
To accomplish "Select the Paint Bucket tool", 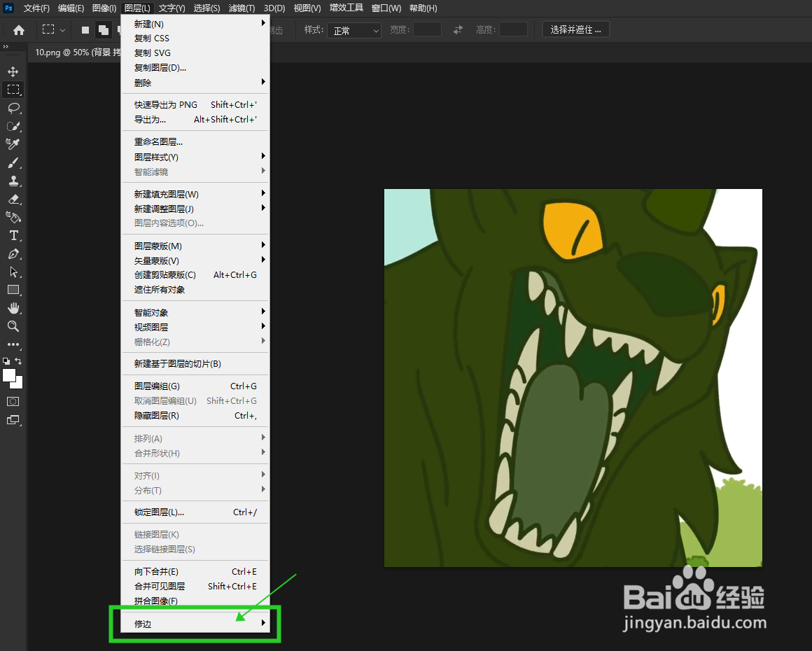I will [13, 217].
